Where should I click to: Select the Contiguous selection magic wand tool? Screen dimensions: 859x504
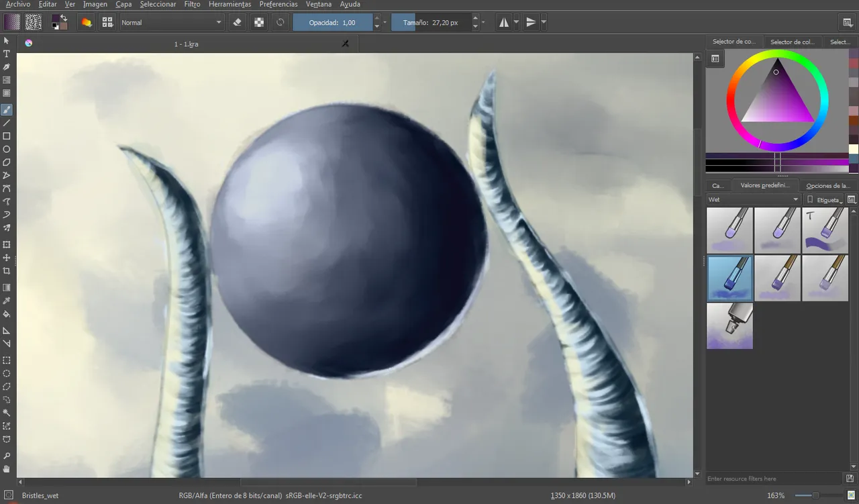(x=7, y=413)
